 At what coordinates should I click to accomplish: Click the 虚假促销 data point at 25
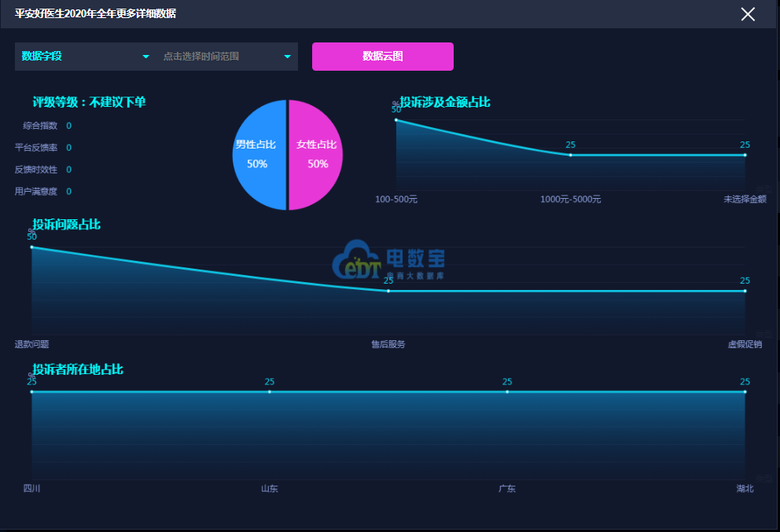pos(745,291)
